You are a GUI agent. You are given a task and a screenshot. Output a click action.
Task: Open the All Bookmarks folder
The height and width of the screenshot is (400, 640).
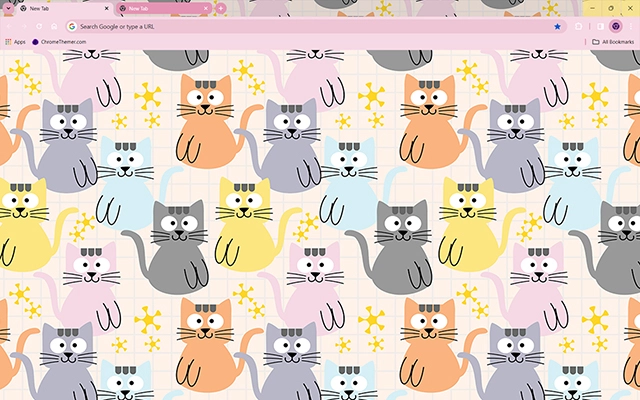[613, 42]
